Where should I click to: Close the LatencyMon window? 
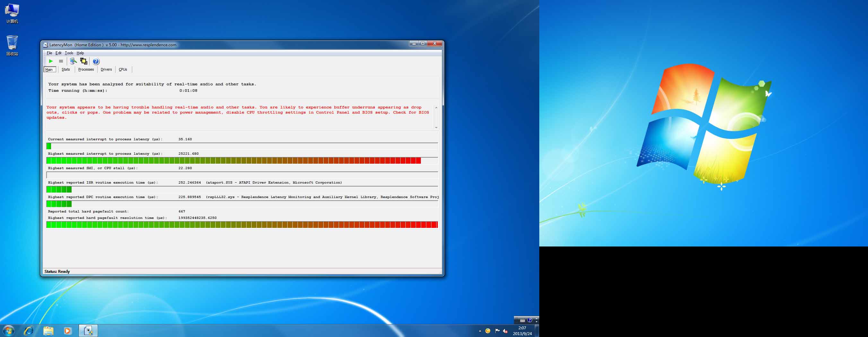(x=435, y=44)
